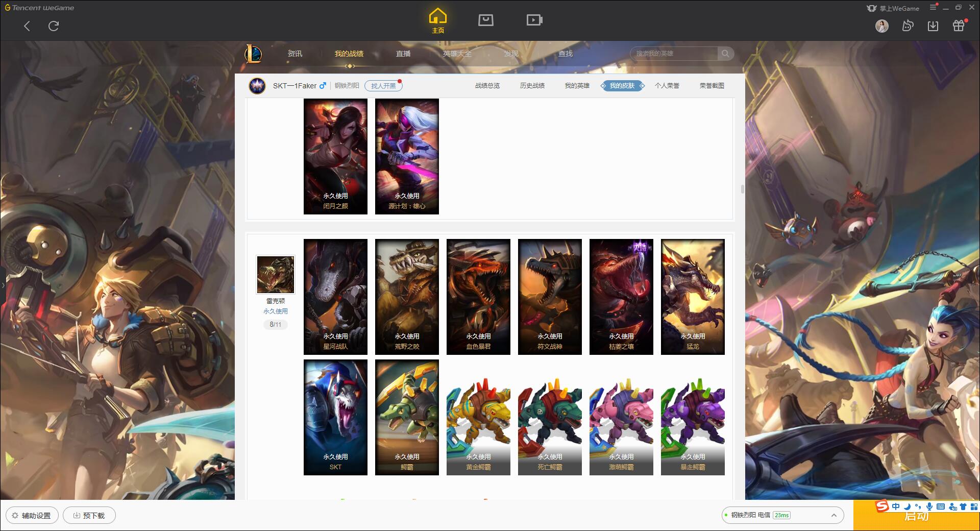980x531 pixels.
Task: Open the 星河战队 skin card
Action: coord(335,297)
